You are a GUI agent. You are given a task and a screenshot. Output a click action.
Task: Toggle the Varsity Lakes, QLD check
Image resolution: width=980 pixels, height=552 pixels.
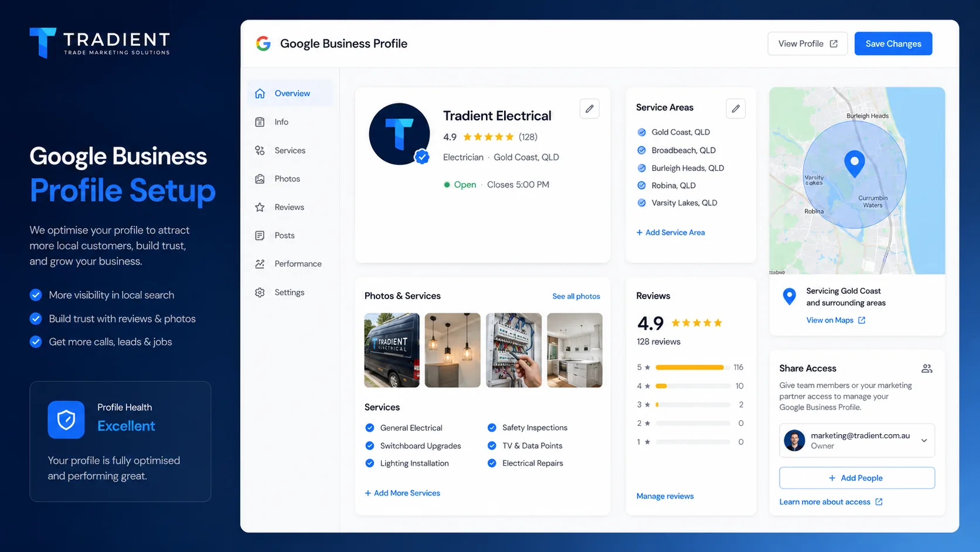pyautogui.click(x=641, y=203)
